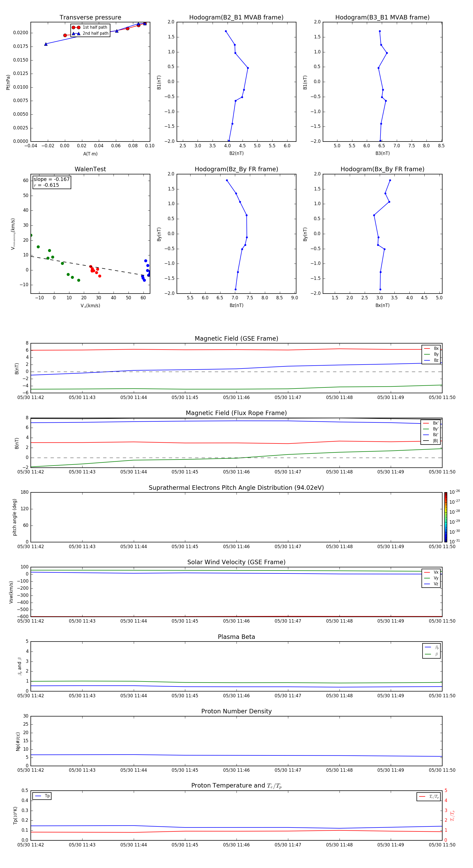Viewport: 473px width, 868px height.
Task: Click the Solar Wind Velocity (GSE Frame) title
Action: (x=236, y=562)
